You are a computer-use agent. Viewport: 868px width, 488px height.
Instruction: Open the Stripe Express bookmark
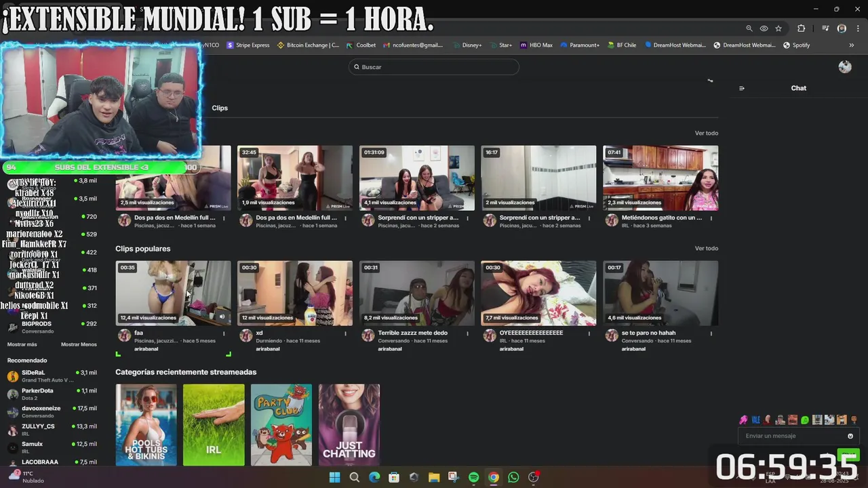pos(248,45)
